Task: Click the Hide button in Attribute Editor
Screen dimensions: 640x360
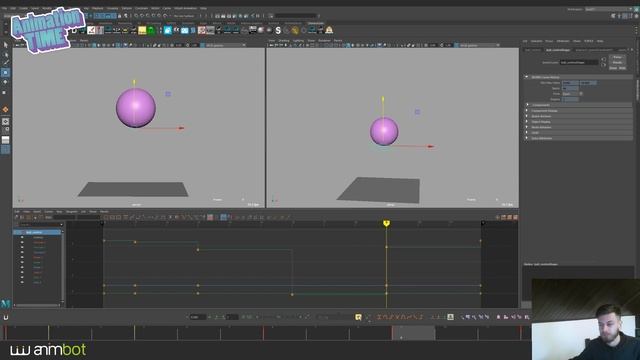Action: coord(622,68)
